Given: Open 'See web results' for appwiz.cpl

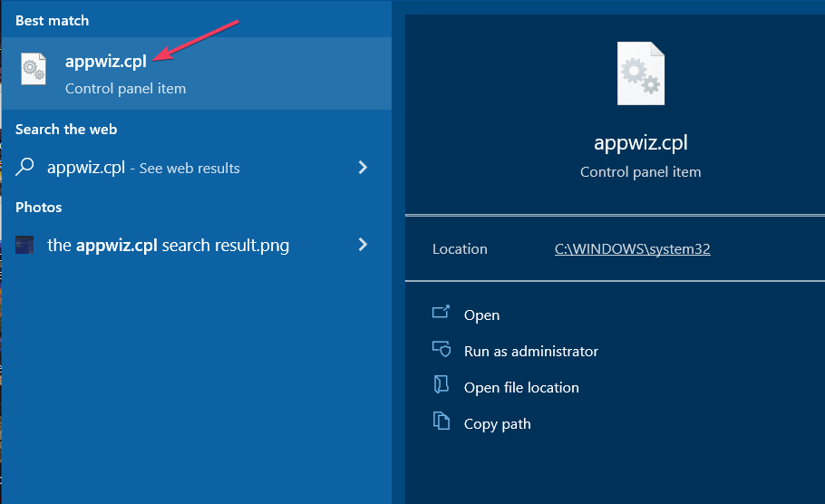Looking at the screenshot, I should pos(143,168).
